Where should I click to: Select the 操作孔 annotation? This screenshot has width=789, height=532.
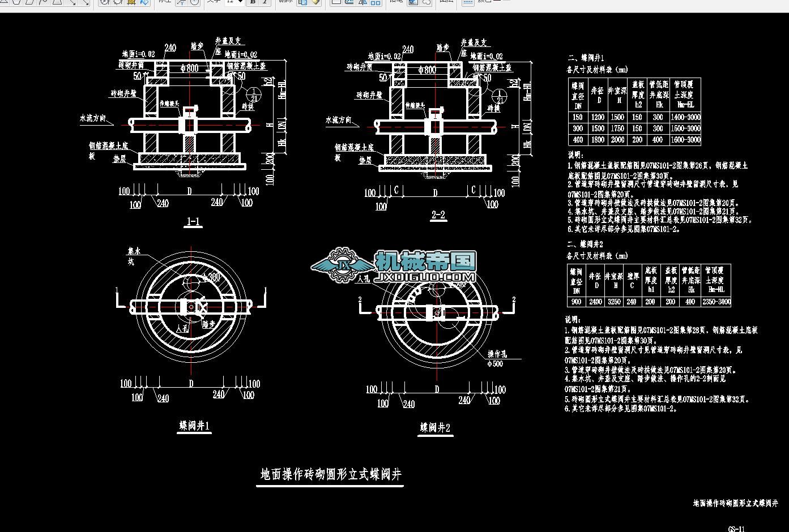pos(496,354)
